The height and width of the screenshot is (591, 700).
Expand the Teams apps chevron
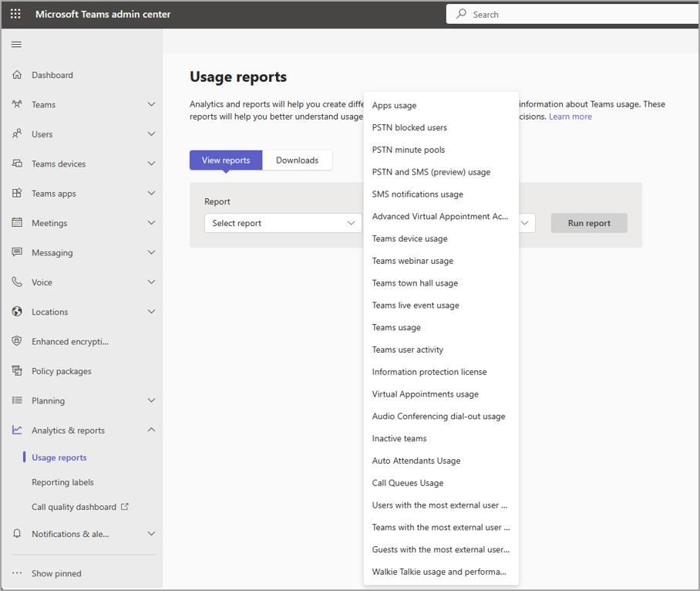[151, 193]
